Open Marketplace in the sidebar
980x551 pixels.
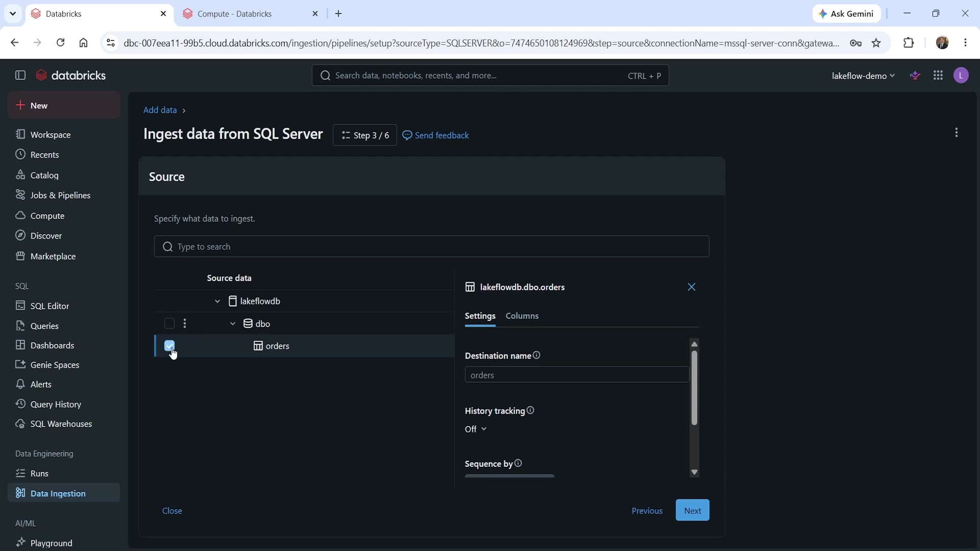(x=64, y=256)
